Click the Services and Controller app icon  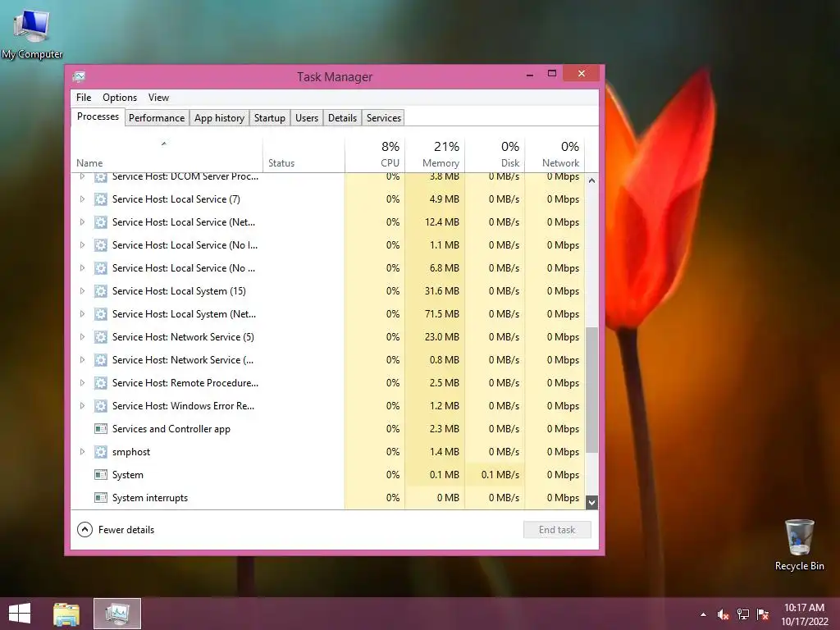101,428
